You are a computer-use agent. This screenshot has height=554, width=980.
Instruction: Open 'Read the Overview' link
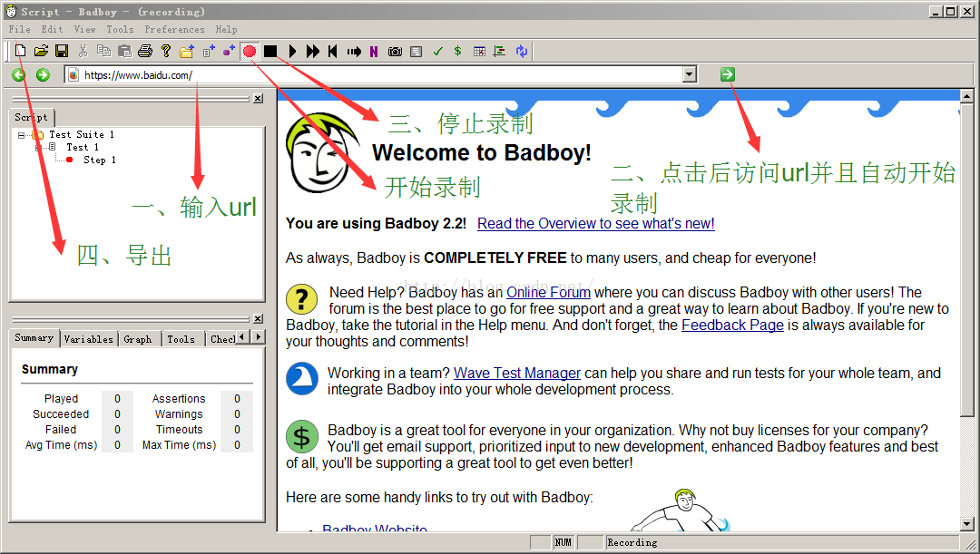pyautogui.click(x=595, y=224)
